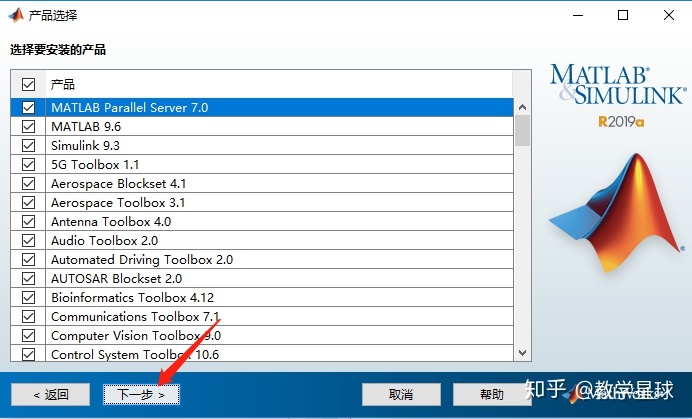Screen dimensions: 692x419
Task: Click the product list scrollbar thumb
Action: click(523, 130)
